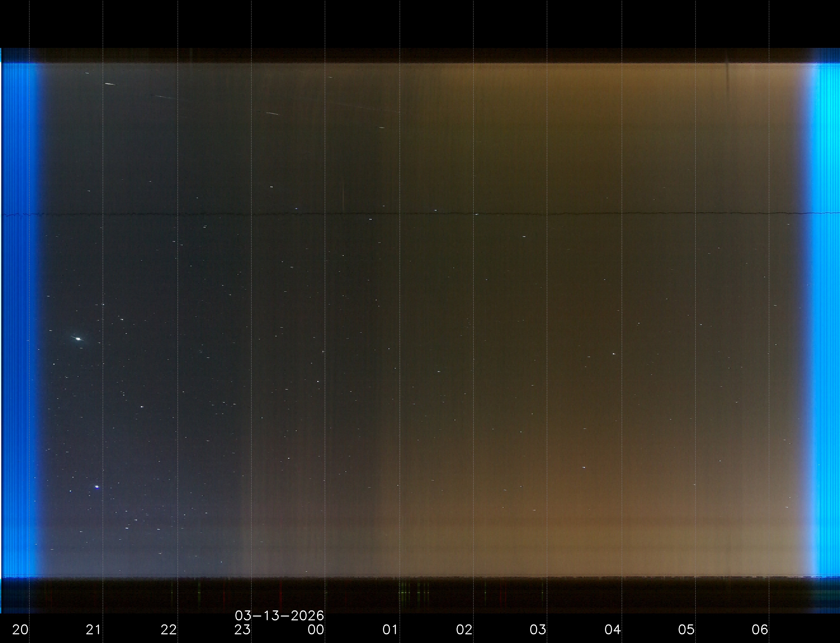The image size is (840, 643).
Task: Click the 23 hour label
Action: [242, 629]
